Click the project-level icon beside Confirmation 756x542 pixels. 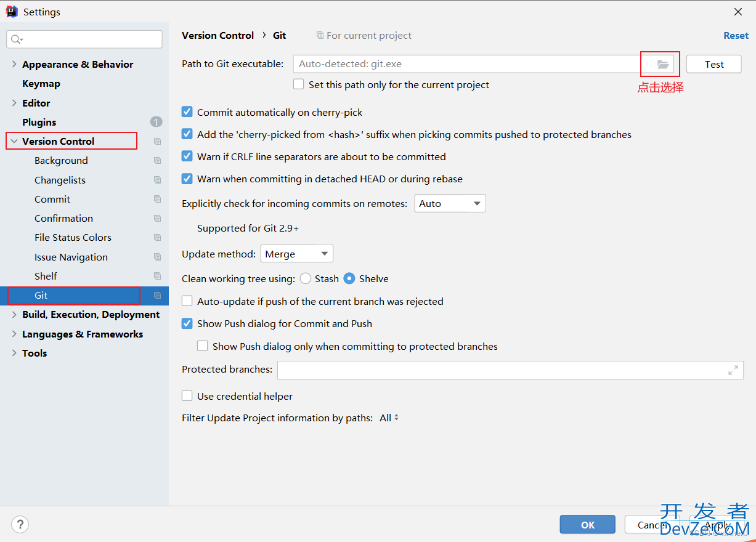click(x=158, y=219)
